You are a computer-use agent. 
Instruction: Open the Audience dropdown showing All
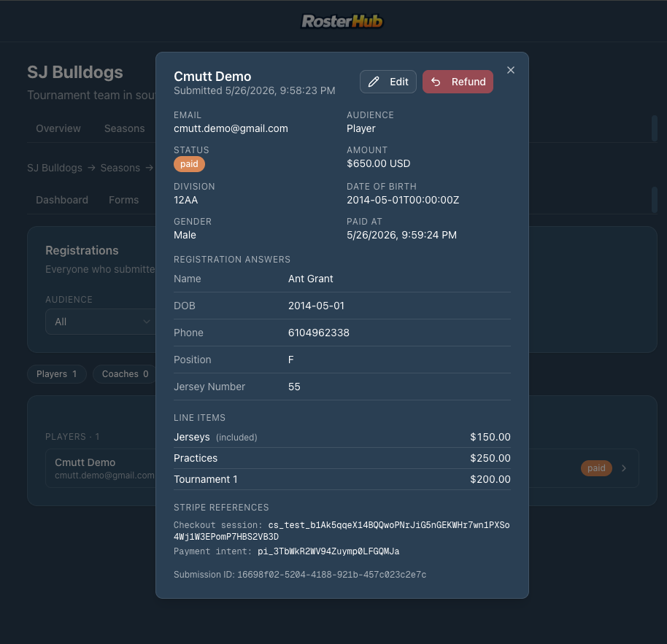tap(101, 322)
